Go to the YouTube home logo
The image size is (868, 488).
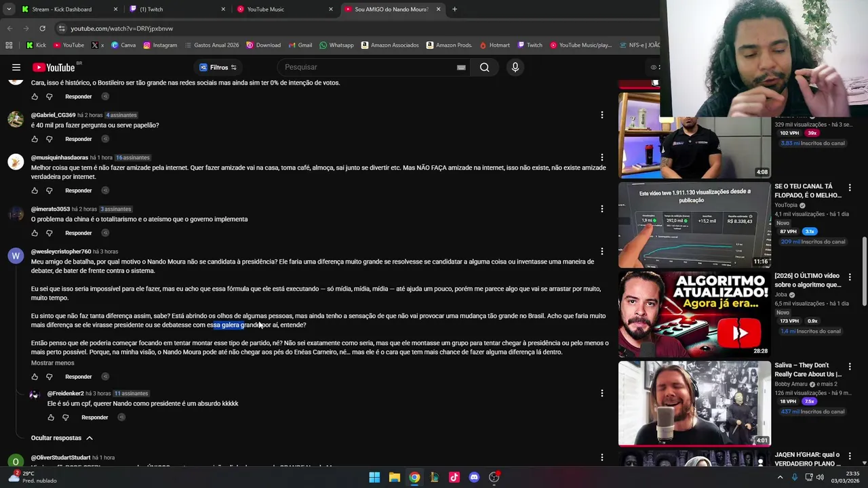(x=53, y=67)
